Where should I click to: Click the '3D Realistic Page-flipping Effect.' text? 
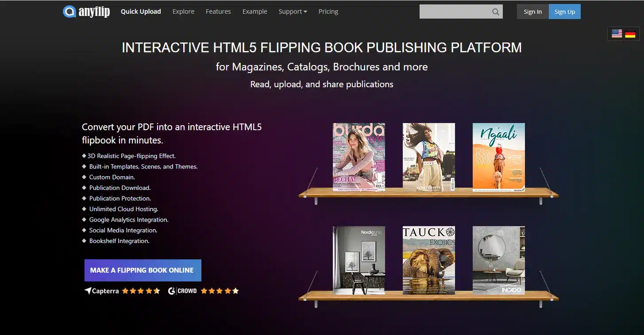click(x=131, y=156)
